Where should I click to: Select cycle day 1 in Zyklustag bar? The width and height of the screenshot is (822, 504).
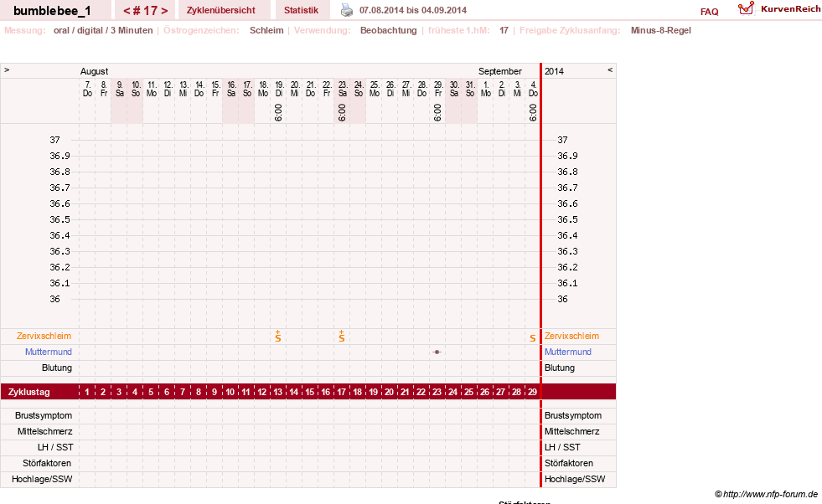(x=87, y=392)
